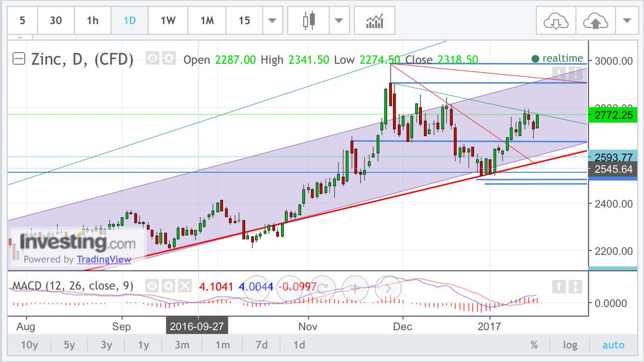
Task: Remove the MACD indicator with X icon
Action: pyautogui.click(x=184, y=286)
